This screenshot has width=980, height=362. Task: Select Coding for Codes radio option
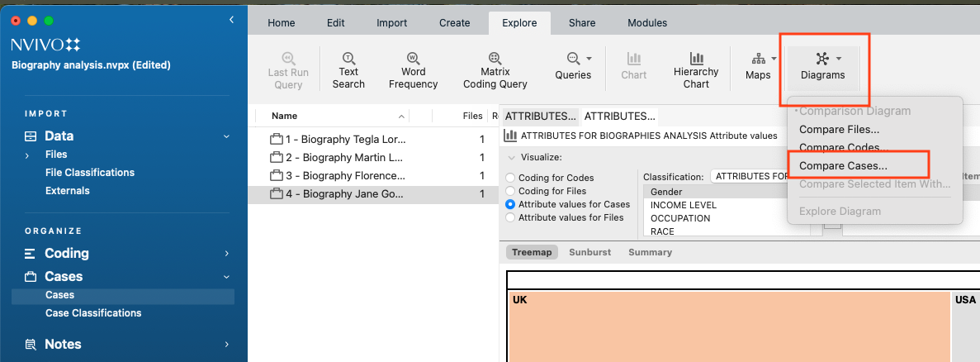click(x=511, y=178)
